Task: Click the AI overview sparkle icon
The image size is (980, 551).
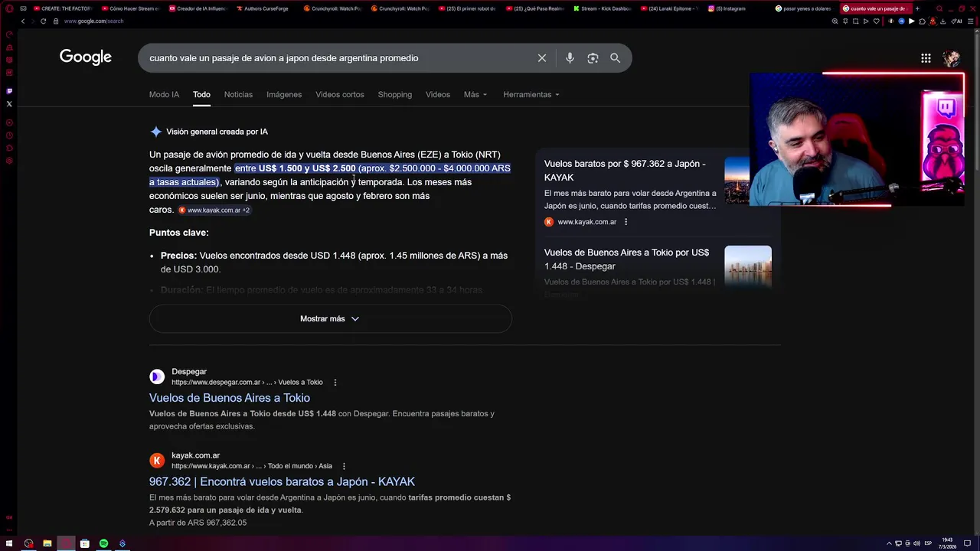Action: tap(155, 132)
